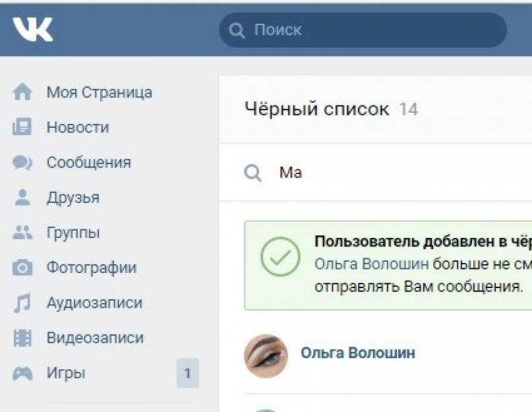Open Игры notification badge showing 1
Screen dimensions: 532x412
pyautogui.click(x=188, y=373)
